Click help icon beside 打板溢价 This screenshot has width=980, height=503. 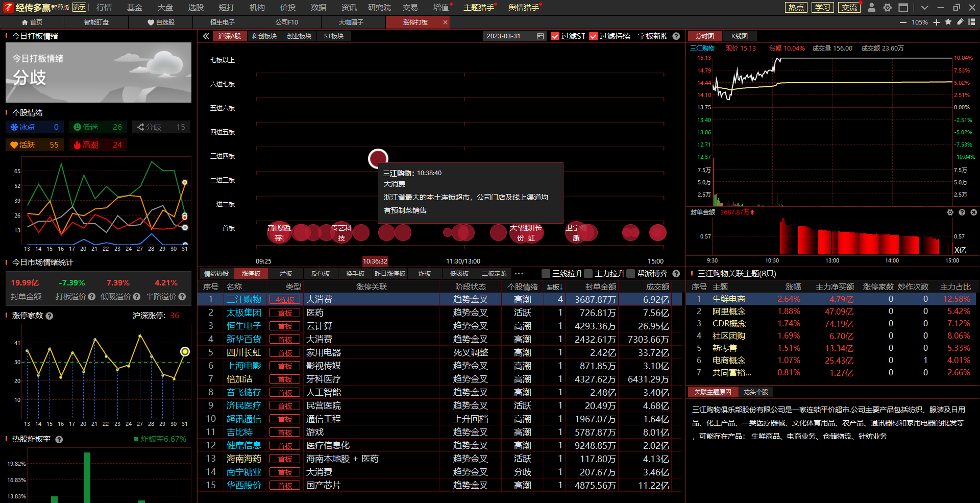[x=91, y=296]
